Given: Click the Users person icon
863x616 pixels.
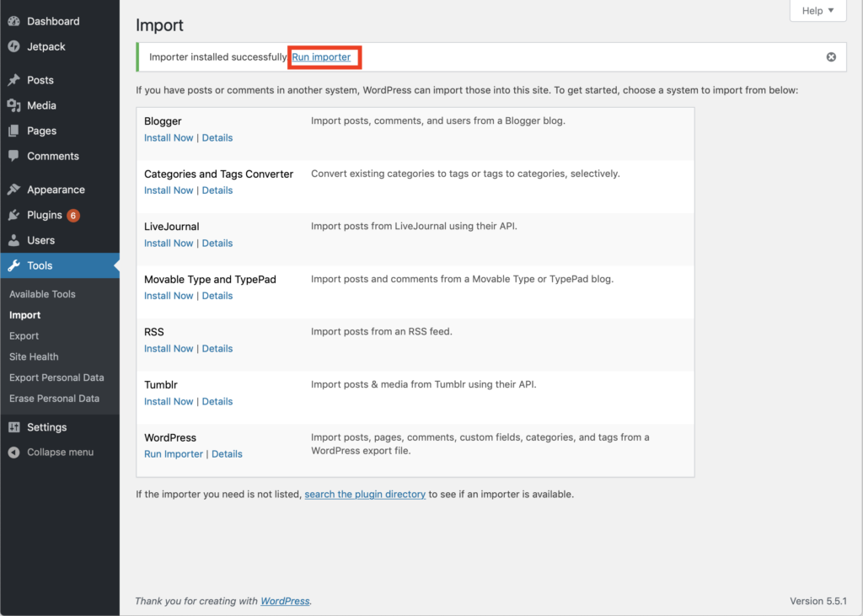Looking at the screenshot, I should [13, 240].
